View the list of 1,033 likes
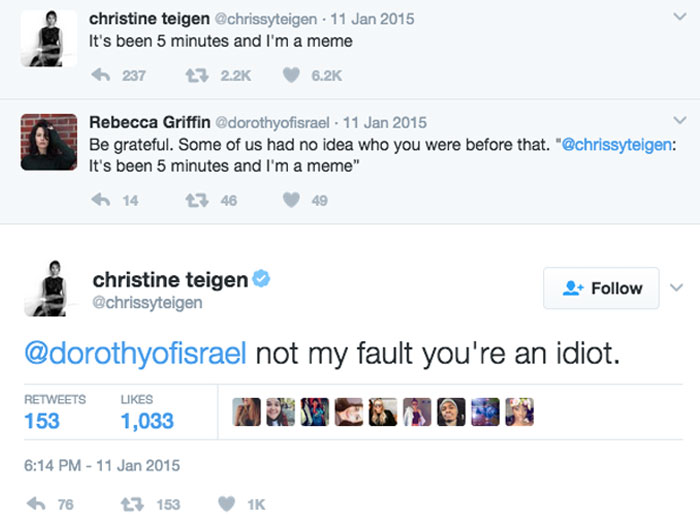The image size is (700, 518). point(147,420)
